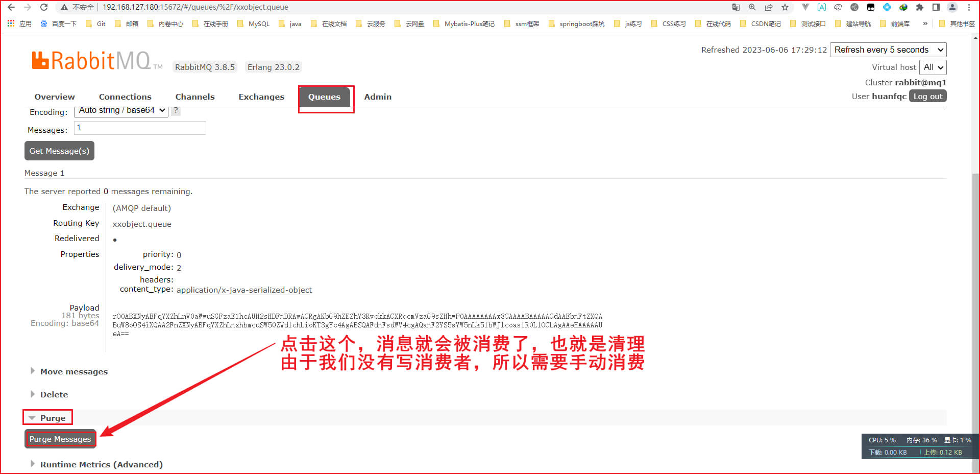Open the Vue devtools extension icon
The image size is (980, 474).
pos(805,7)
